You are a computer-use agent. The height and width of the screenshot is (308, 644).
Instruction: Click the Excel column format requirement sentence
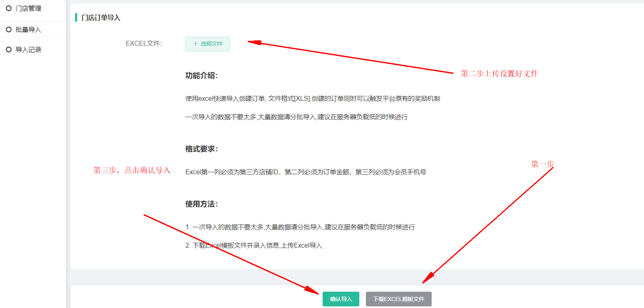pos(305,172)
